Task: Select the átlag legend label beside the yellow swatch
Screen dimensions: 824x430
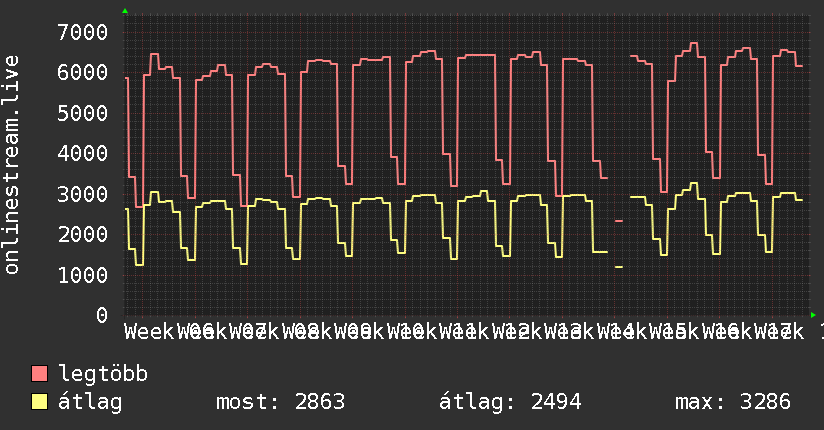Action: tap(90, 402)
